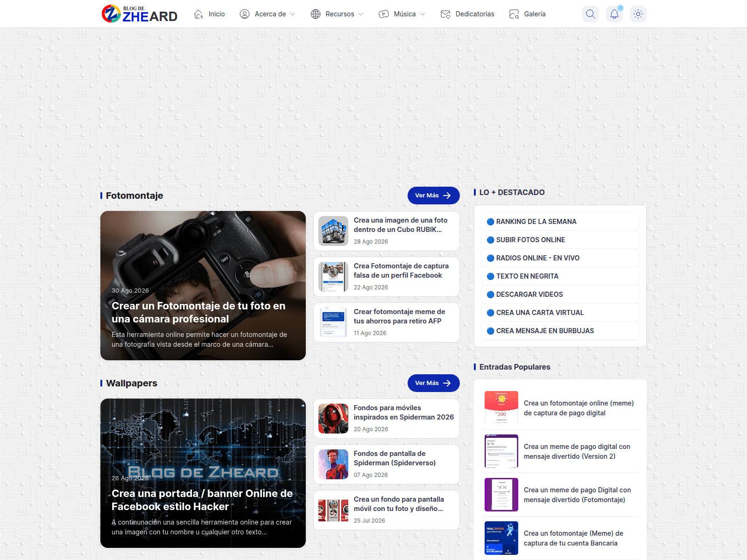Expand the Música dropdown chevron
The width and height of the screenshot is (747, 560).
423,14
